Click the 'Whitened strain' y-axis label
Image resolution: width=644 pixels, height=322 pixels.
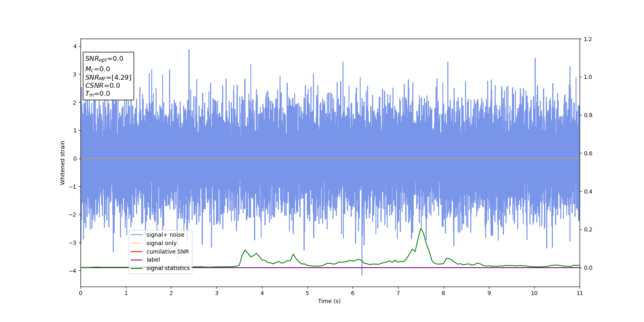63,163
